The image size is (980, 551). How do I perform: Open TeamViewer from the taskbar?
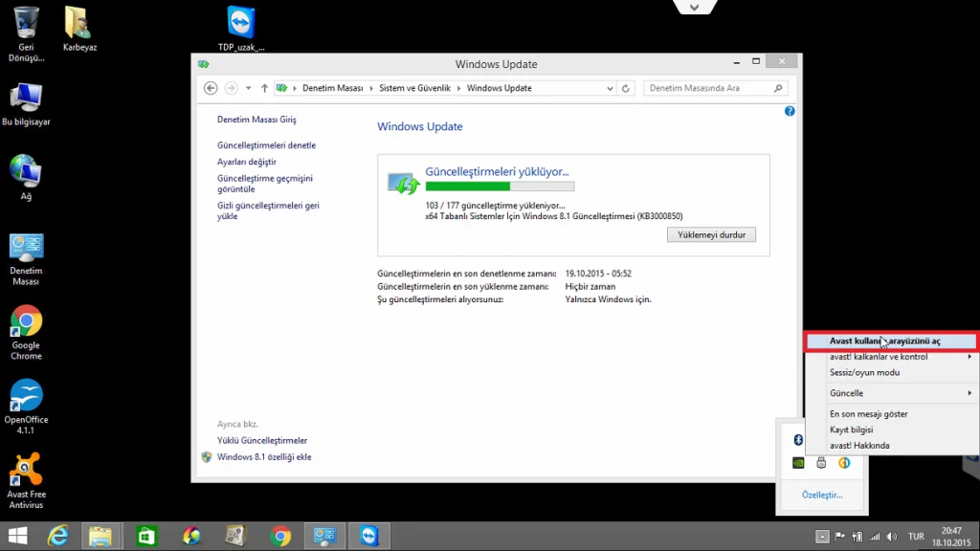pos(368,536)
